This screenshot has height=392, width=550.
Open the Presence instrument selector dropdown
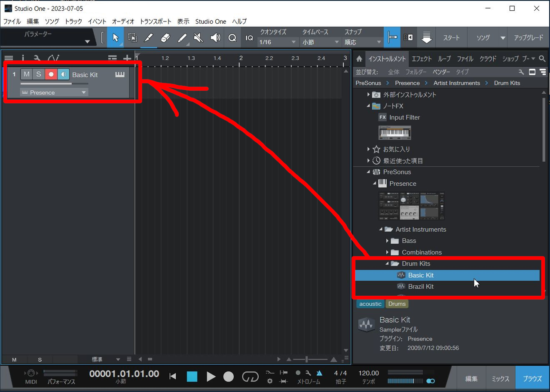(54, 92)
